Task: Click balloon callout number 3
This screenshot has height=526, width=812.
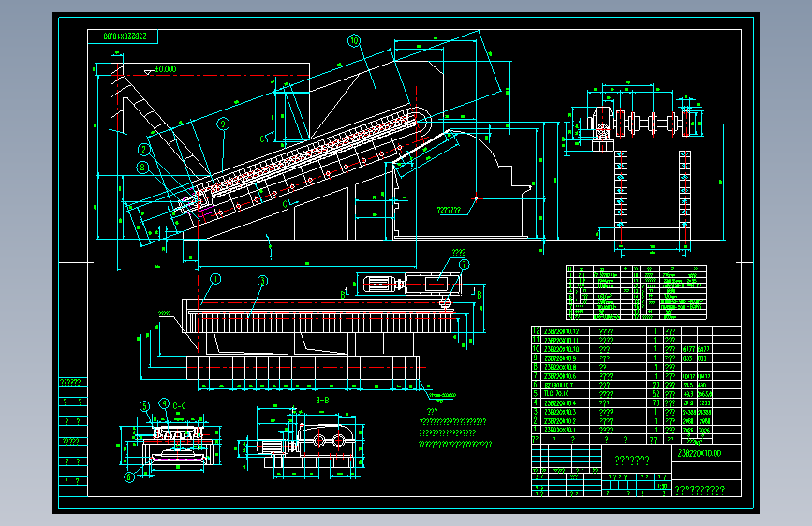Action: point(262,281)
